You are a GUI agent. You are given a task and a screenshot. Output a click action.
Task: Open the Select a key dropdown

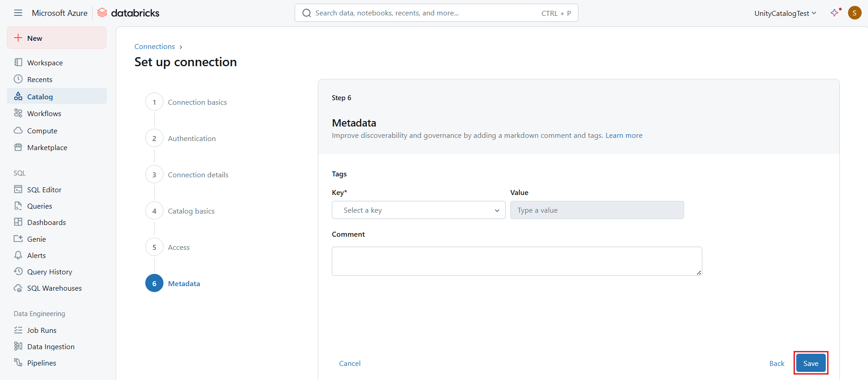(x=418, y=210)
